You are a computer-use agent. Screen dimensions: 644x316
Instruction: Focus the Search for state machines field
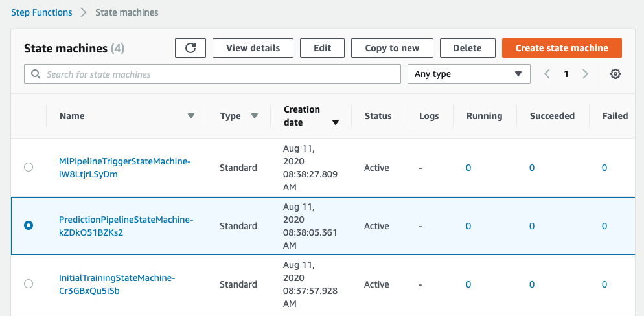coord(213,74)
